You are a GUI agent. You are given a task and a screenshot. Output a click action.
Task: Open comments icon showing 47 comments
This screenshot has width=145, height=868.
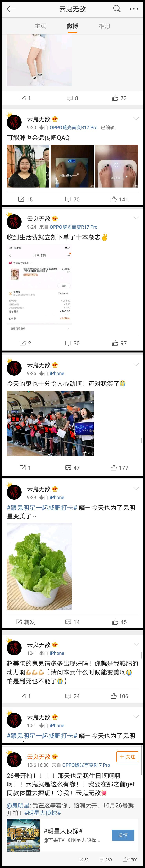(x=72, y=468)
